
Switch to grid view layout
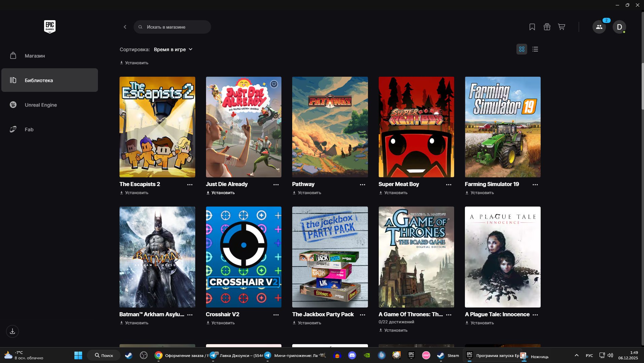click(x=521, y=49)
